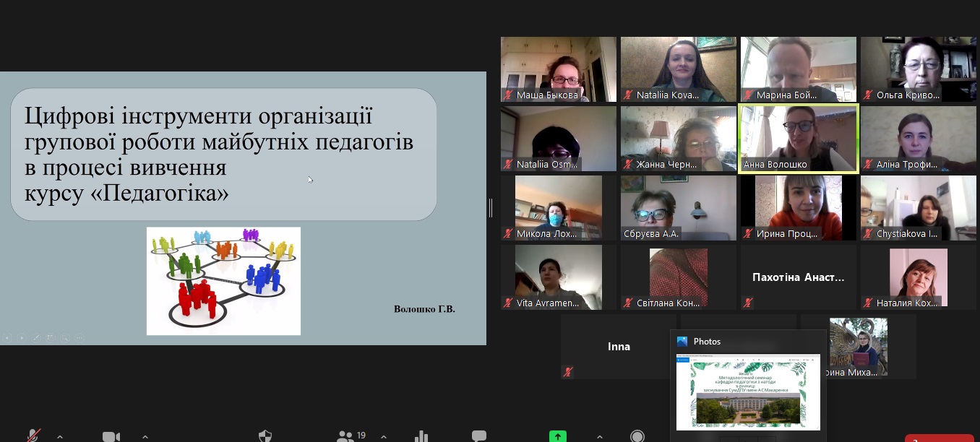The height and width of the screenshot is (442, 980).
Task: Select the pen tool on slideshow controls
Action: 36,337
